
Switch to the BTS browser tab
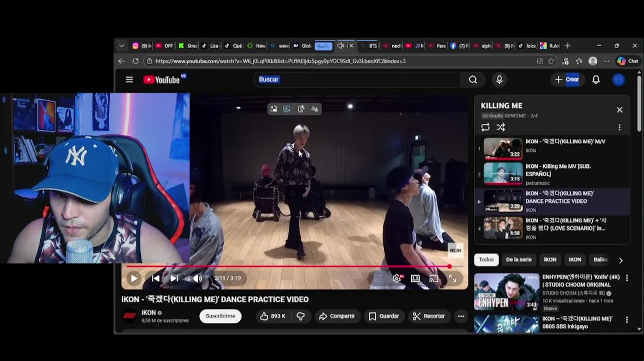coord(369,46)
